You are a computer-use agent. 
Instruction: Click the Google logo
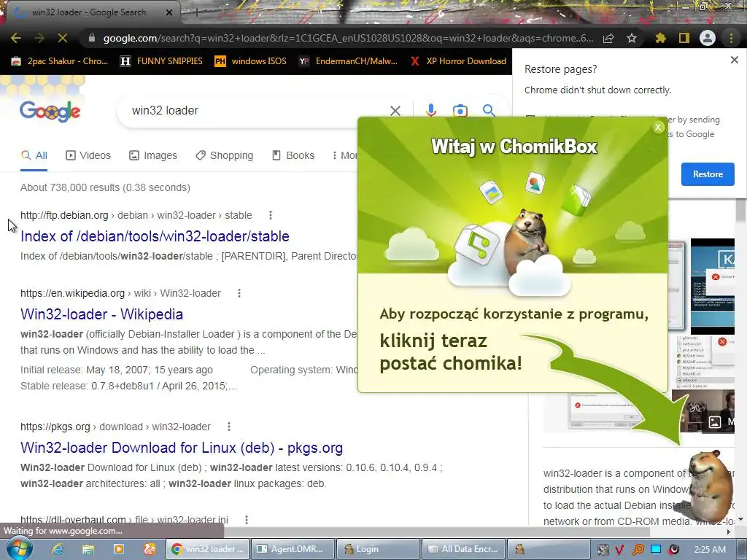[x=50, y=112]
